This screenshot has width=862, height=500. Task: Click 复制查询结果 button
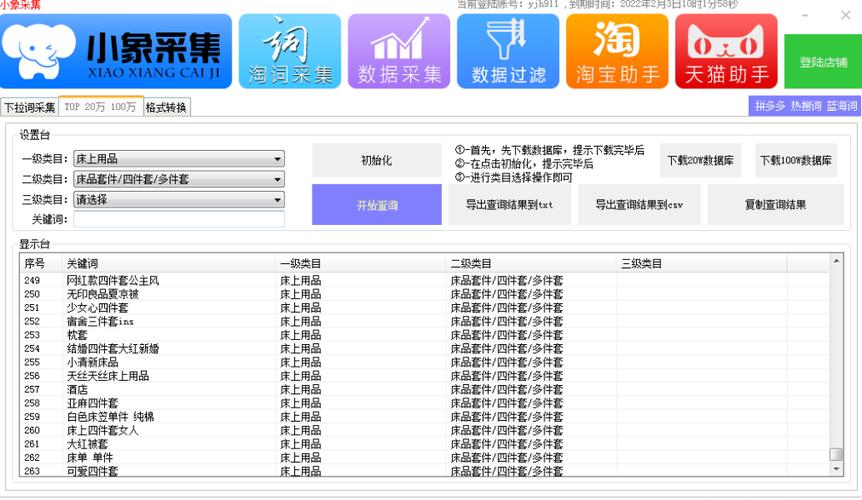(775, 204)
